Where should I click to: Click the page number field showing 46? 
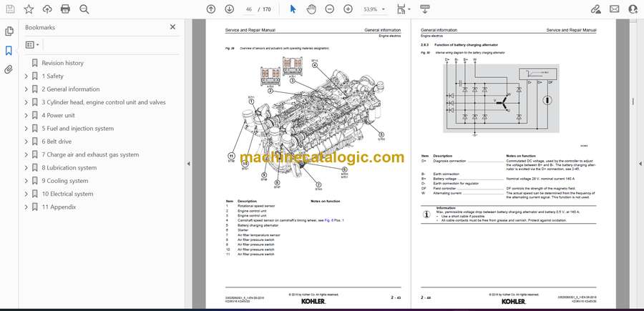(x=248, y=9)
